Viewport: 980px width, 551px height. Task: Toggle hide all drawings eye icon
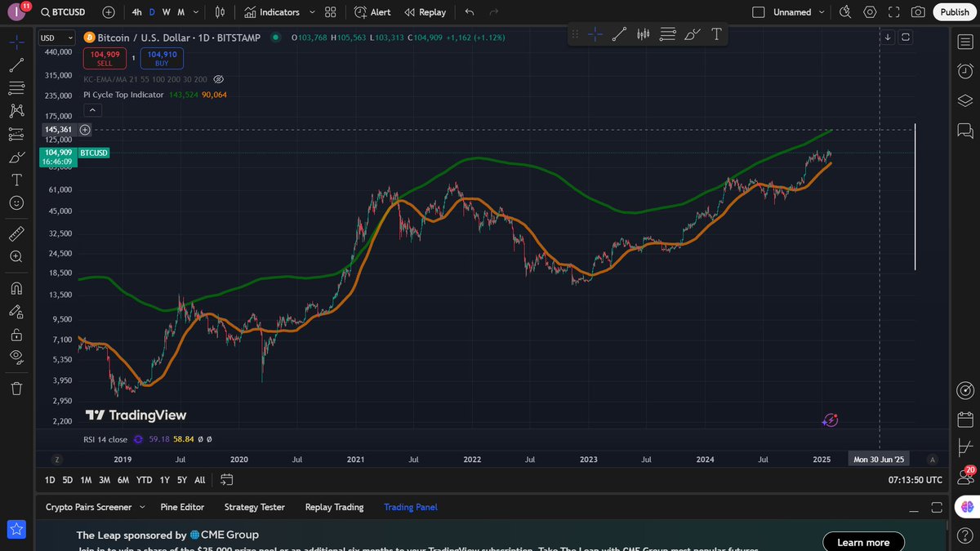point(16,357)
